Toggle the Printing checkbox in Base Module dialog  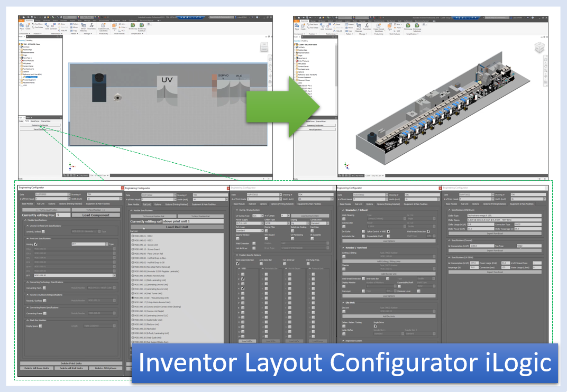[35, 244]
